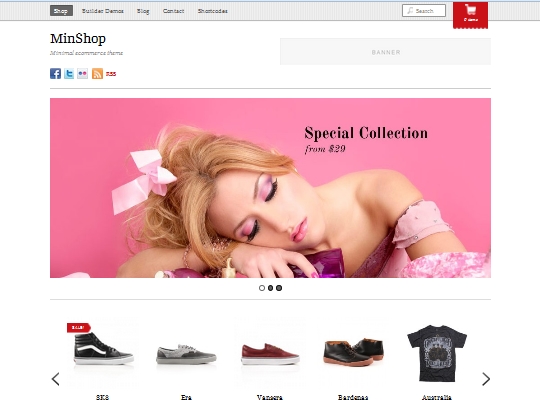Show next products with right arrow
The image size is (540, 400).
(x=486, y=379)
